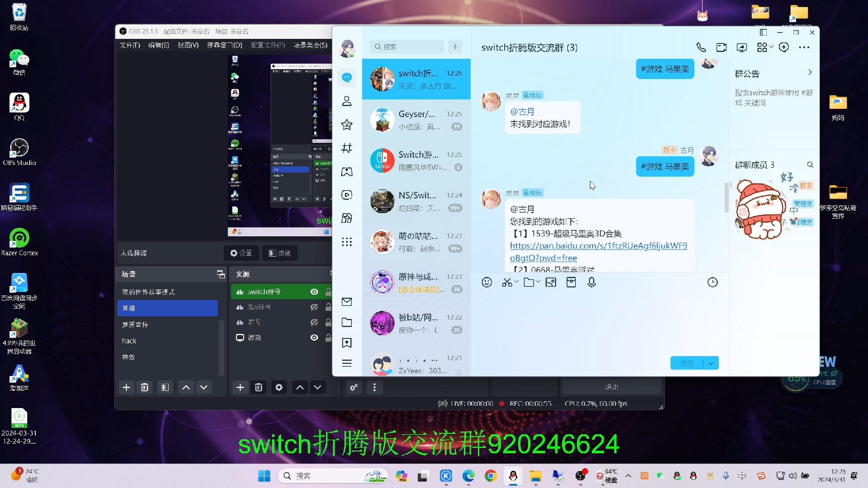The width and height of the screenshot is (868, 488).
Task: Open favorites star icon in QQ sidebar
Action: pyautogui.click(x=347, y=125)
